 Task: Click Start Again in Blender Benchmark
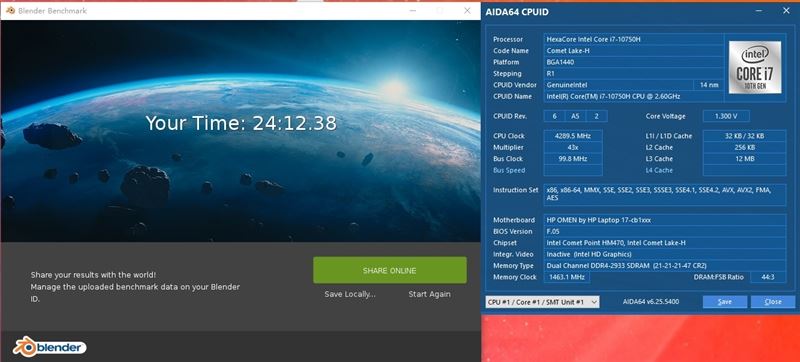(429, 294)
